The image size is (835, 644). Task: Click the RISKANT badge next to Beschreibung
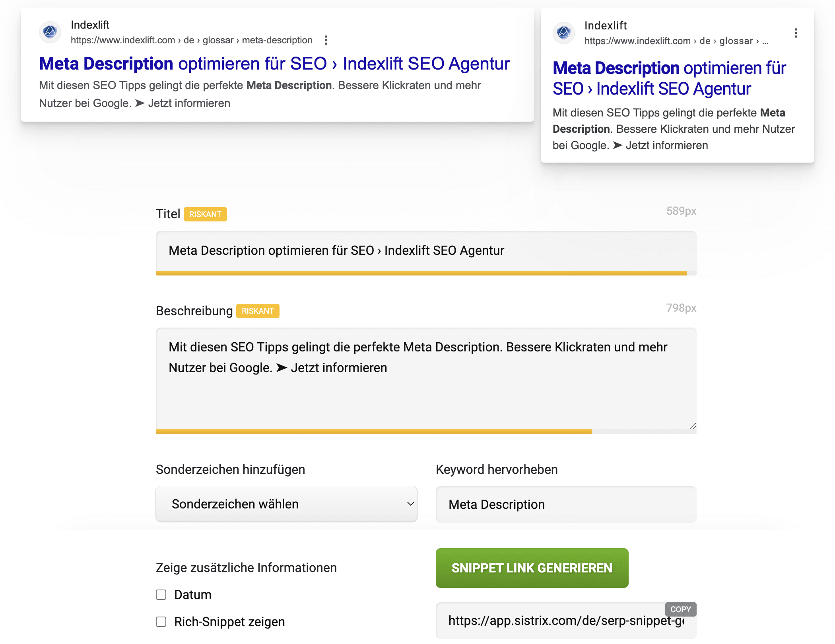pyautogui.click(x=258, y=311)
